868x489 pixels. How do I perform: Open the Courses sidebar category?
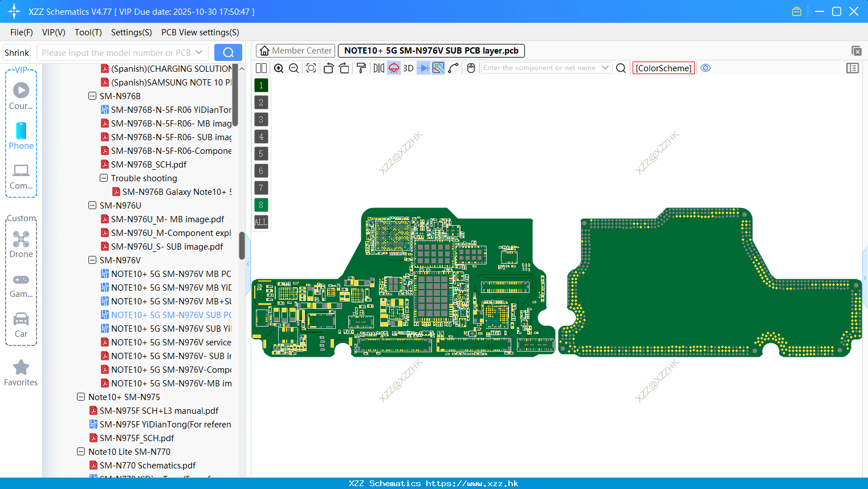click(21, 96)
